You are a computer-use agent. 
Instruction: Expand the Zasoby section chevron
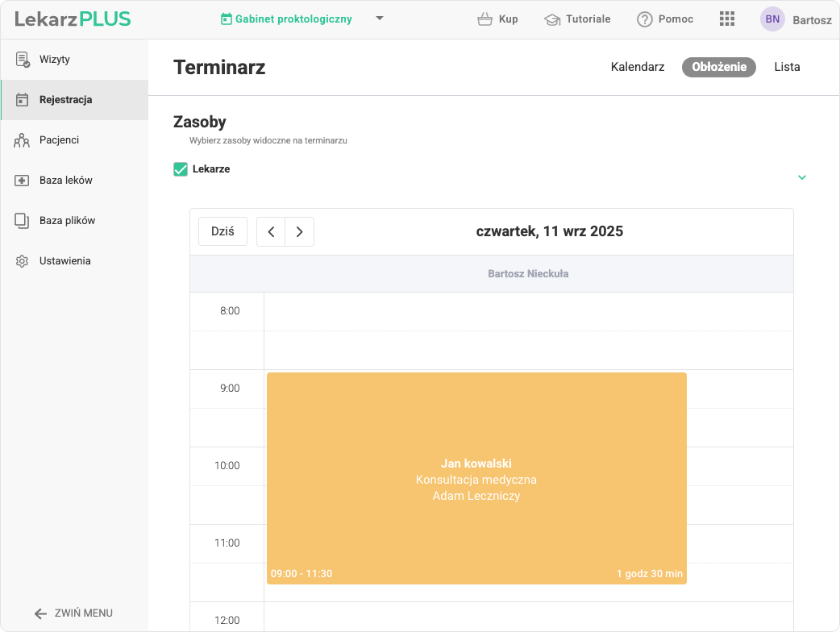[802, 177]
